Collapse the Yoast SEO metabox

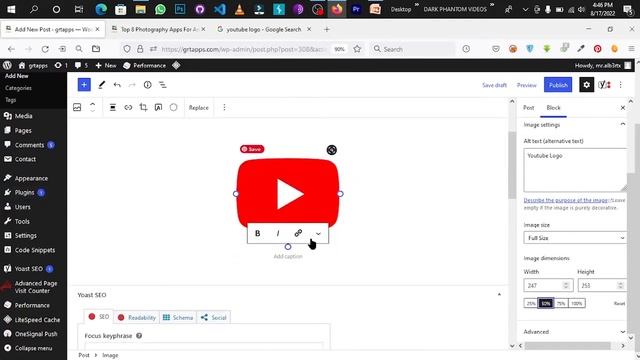tap(499, 294)
